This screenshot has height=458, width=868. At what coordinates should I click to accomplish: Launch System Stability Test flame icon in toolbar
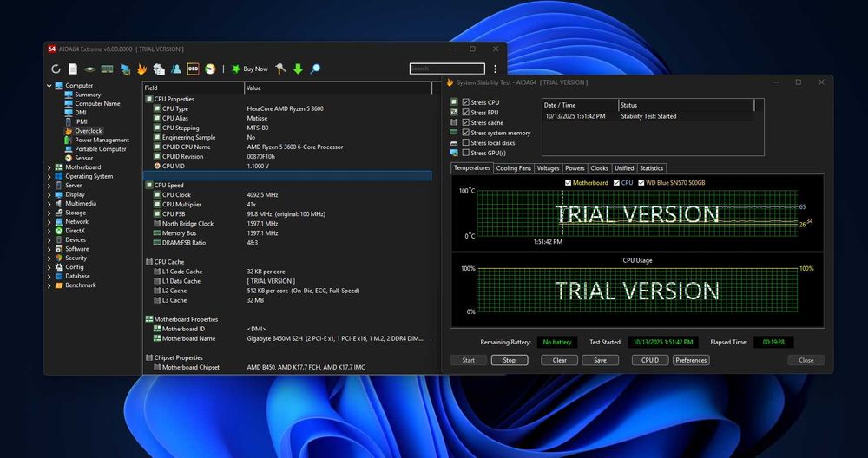tap(142, 69)
